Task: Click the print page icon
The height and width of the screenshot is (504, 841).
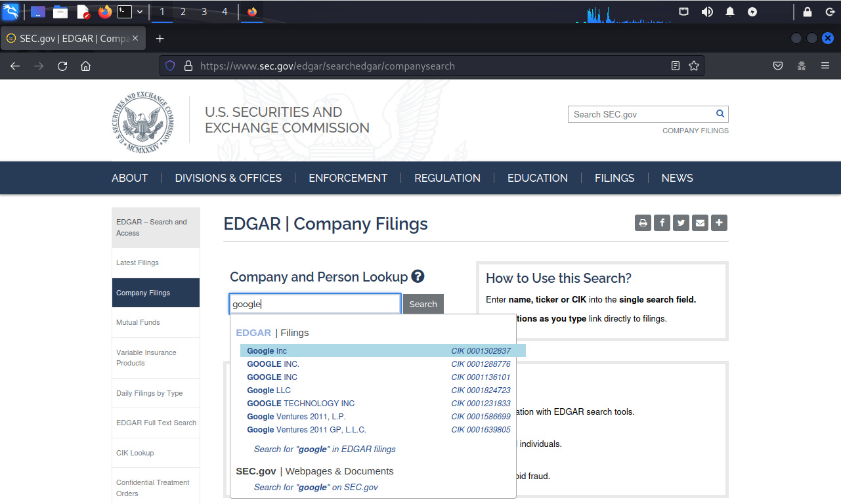Action: click(x=643, y=223)
